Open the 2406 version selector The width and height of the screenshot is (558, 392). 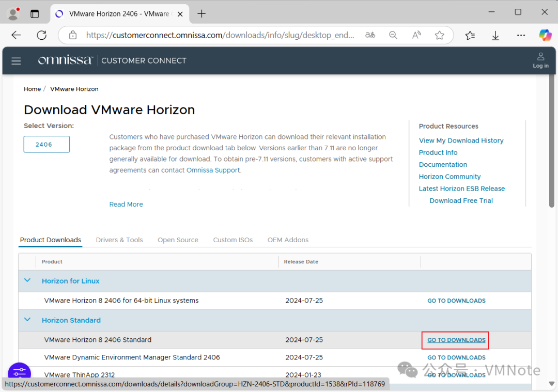click(x=47, y=144)
